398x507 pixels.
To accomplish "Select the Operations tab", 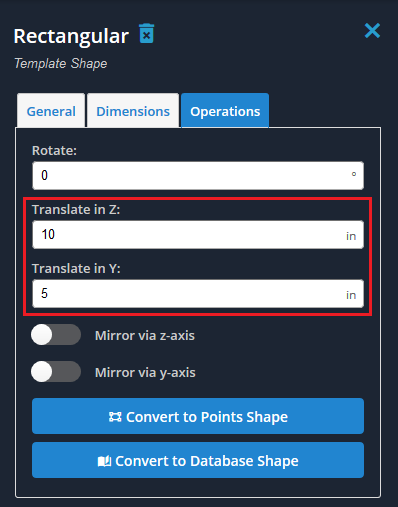I will [225, 111].
